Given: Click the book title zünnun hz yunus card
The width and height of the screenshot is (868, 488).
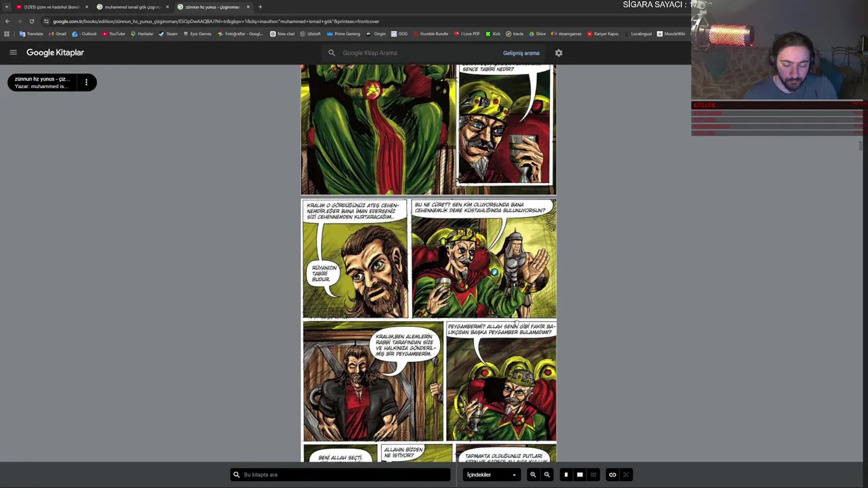Looking at the screenshot, I should [42, 82].
